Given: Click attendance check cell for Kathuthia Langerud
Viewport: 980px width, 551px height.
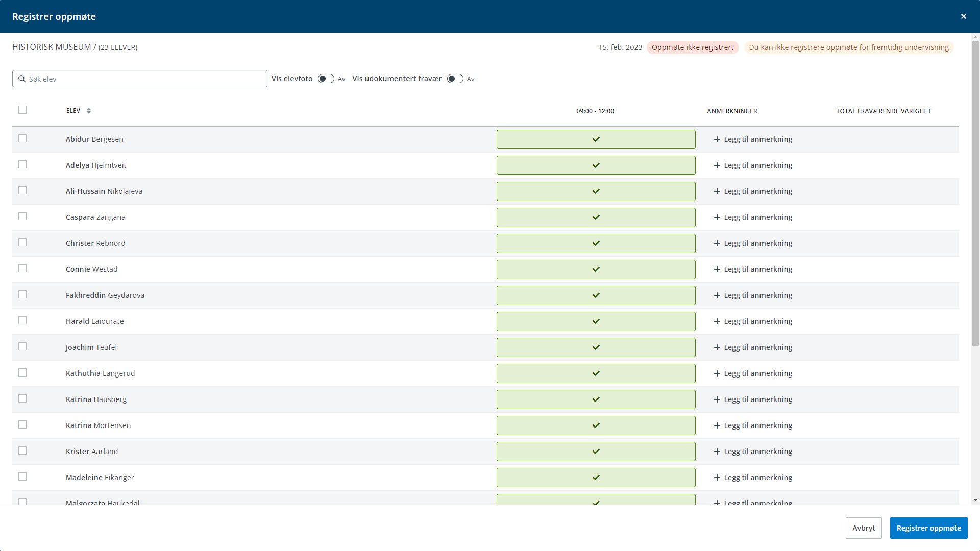Looking at the screenshot, I should pos(596,373).
